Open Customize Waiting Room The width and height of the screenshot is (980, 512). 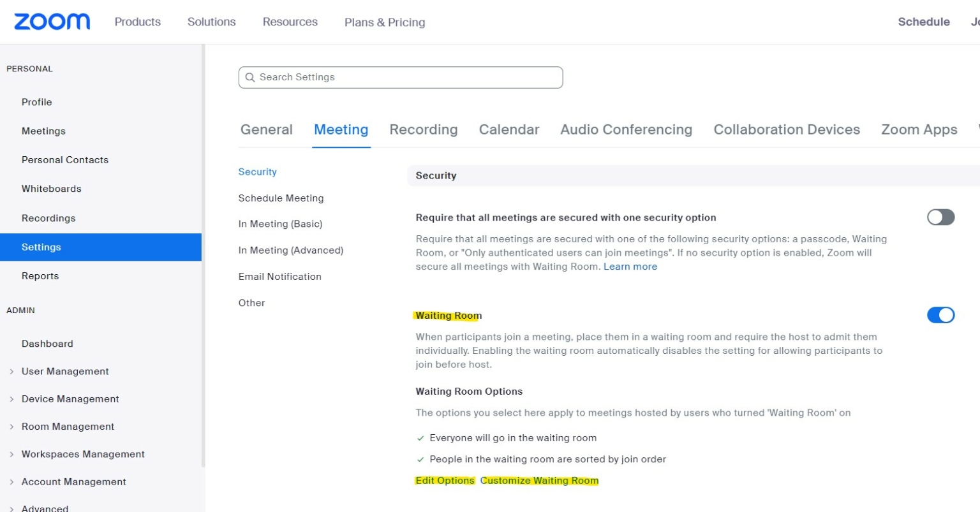tap(539, 480)
